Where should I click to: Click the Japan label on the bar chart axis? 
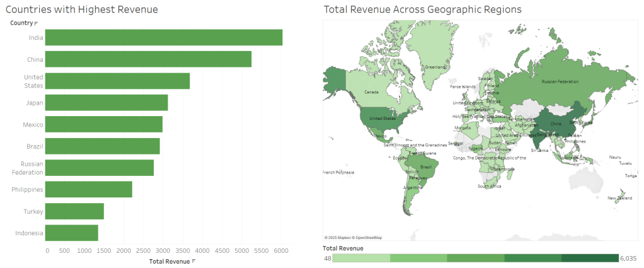pos(36,103)
